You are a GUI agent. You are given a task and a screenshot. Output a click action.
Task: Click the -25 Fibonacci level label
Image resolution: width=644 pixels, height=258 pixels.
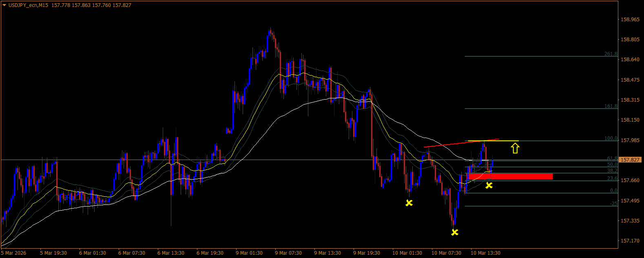coord(613,204)
